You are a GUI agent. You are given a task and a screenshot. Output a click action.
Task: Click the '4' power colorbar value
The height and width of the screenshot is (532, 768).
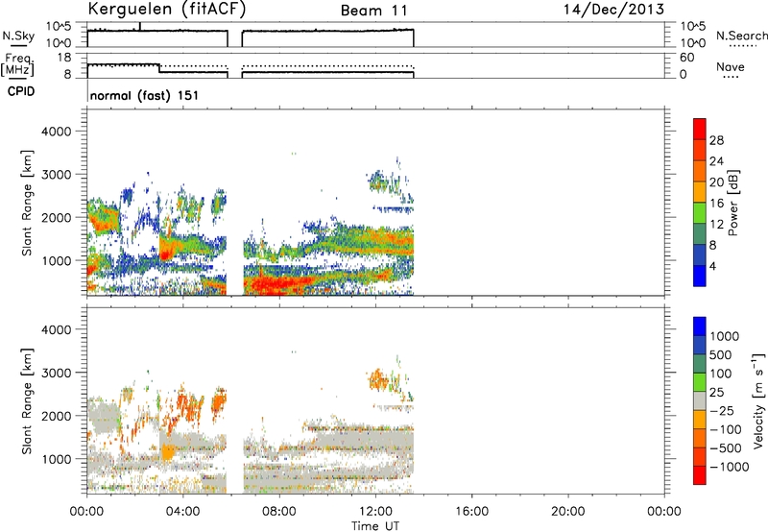(x=712, y=266)
